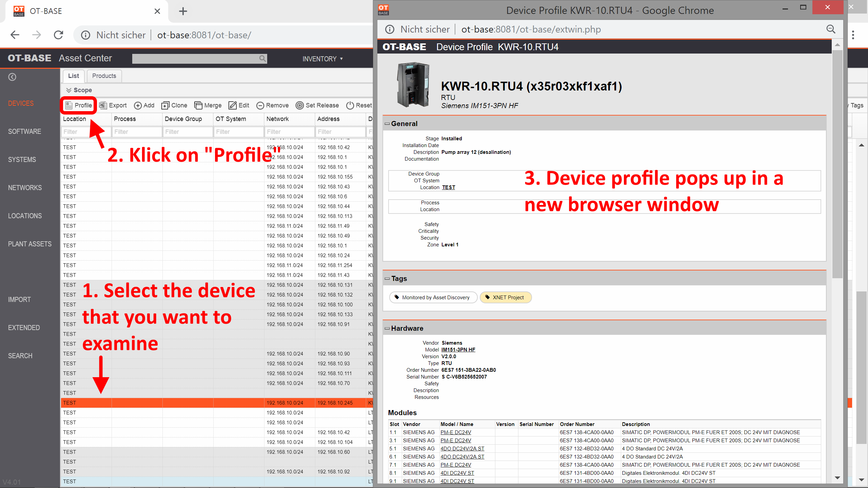
Task: Open DEVICES in the sidebar
Action: [x=21, y=103]
